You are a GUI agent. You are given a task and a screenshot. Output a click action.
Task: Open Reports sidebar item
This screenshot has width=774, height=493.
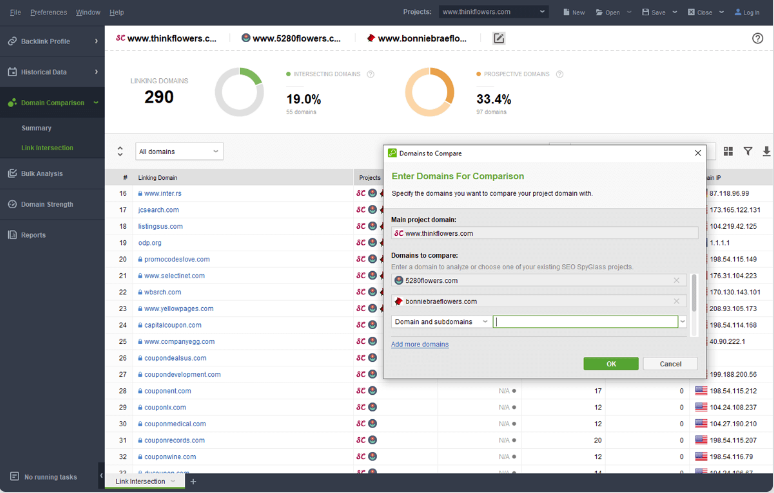click(52, 235)
